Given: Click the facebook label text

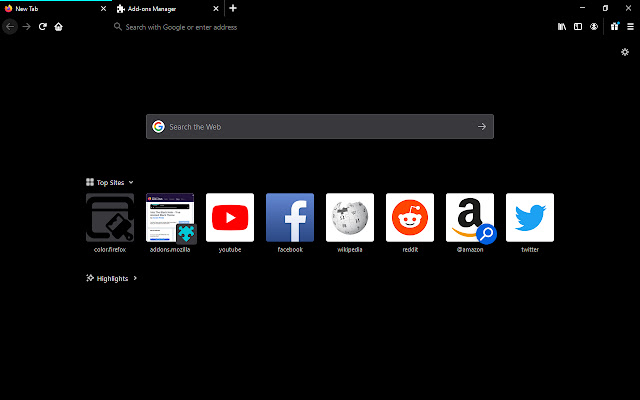Looking at the screenshot, I should [x=290, y=249].
